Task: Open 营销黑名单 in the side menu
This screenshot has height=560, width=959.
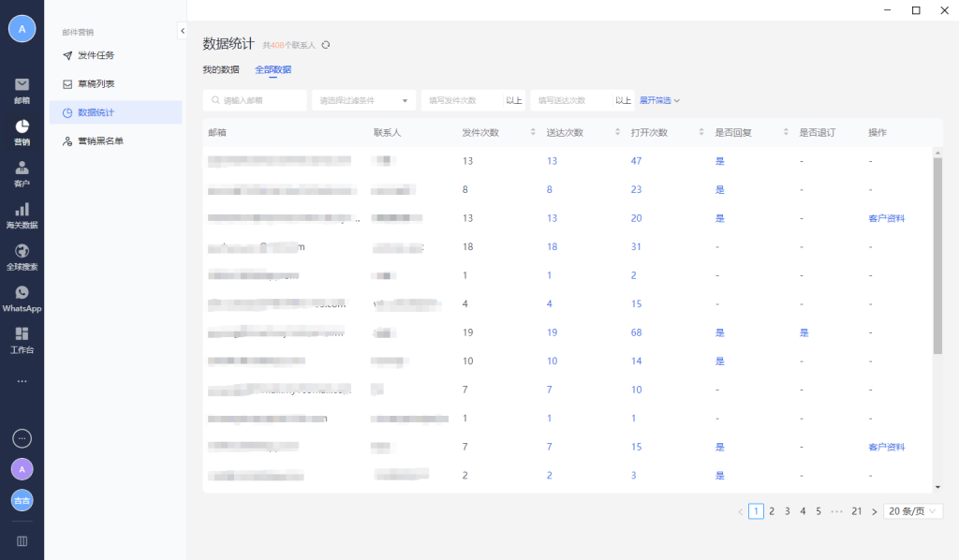Action: pyautogui.click(x=100, y=141)
